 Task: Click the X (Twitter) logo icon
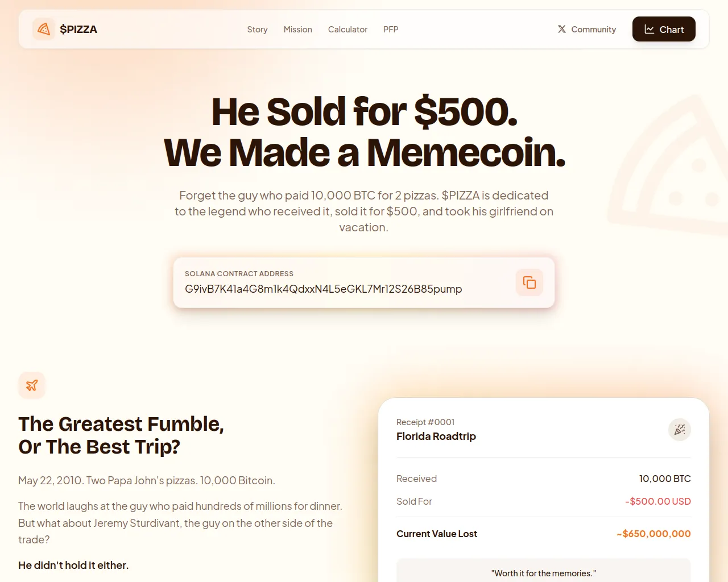pos(561,29)
